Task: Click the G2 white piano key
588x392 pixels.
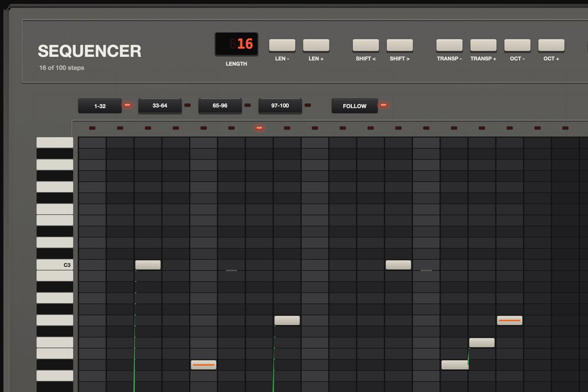Action: coord(55,320)
